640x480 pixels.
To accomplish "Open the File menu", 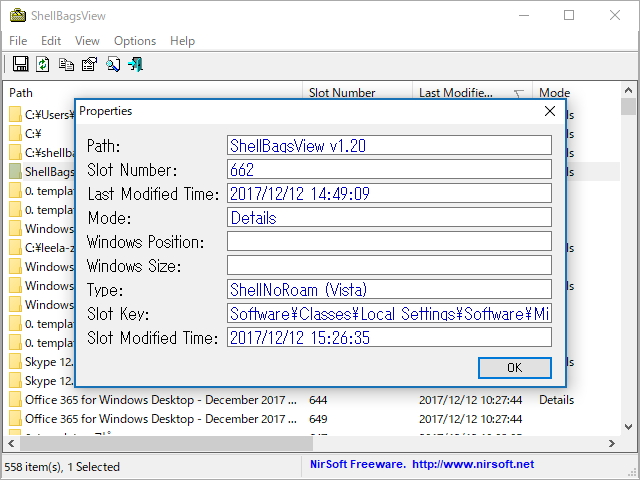I will [x=18, y=41].
